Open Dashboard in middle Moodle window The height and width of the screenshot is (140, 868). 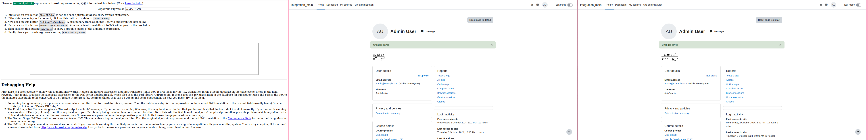click(332, 5)
